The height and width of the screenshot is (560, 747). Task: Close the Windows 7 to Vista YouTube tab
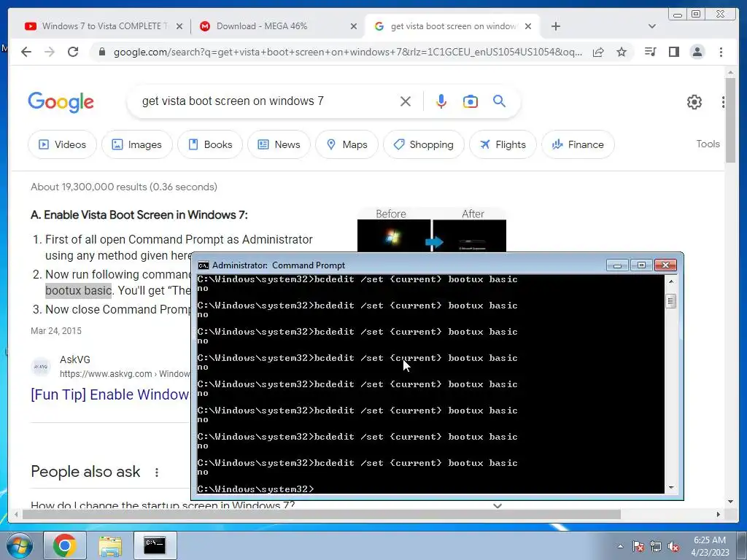[179, 26]
